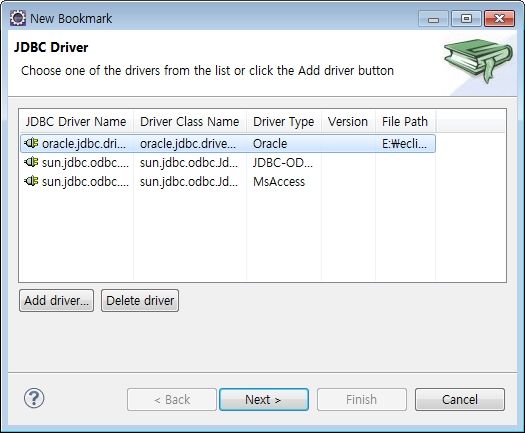Click the Oracle driver type cell
Image resolution: width=525 pixels, height=433 pixels.
point(270,144)
